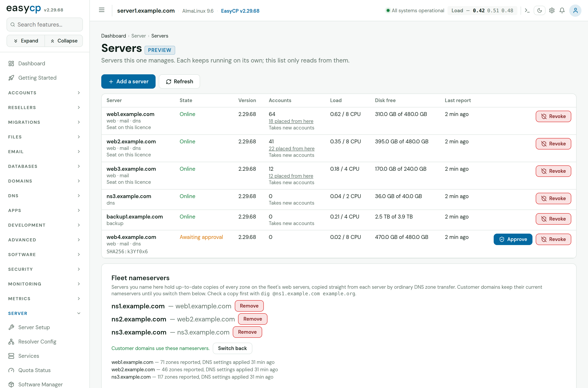588x388 pixels.
Task: Go to Dashboard breadcrumb link
Action: [114, 36]
